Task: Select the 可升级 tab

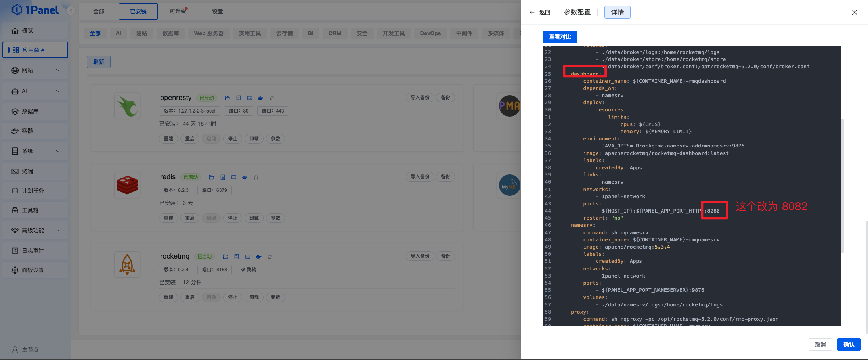Action: click(178, 11)
